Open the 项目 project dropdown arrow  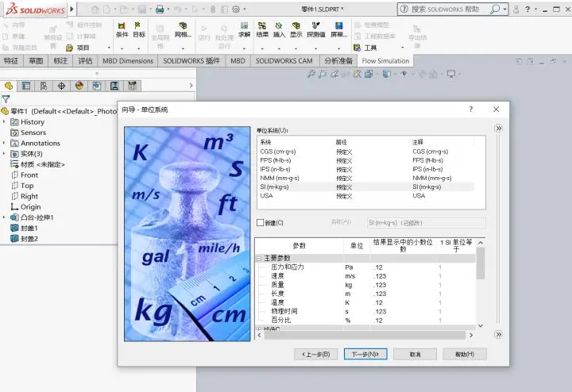click(x=109, y=48)
